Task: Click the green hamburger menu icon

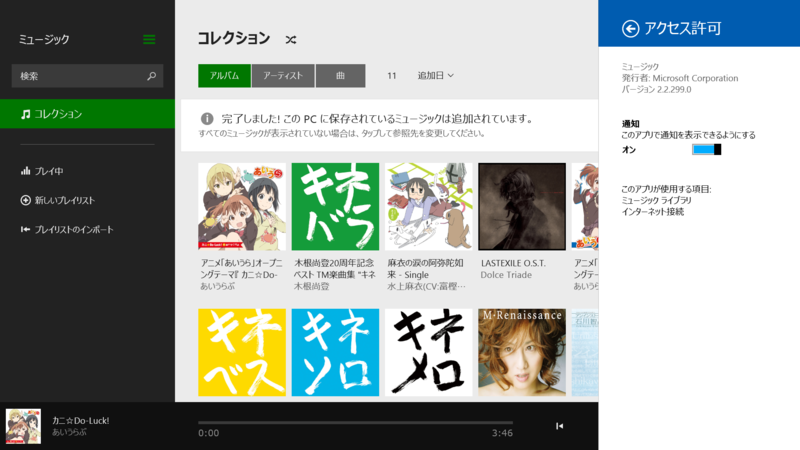Action: [x=149, y=39]
